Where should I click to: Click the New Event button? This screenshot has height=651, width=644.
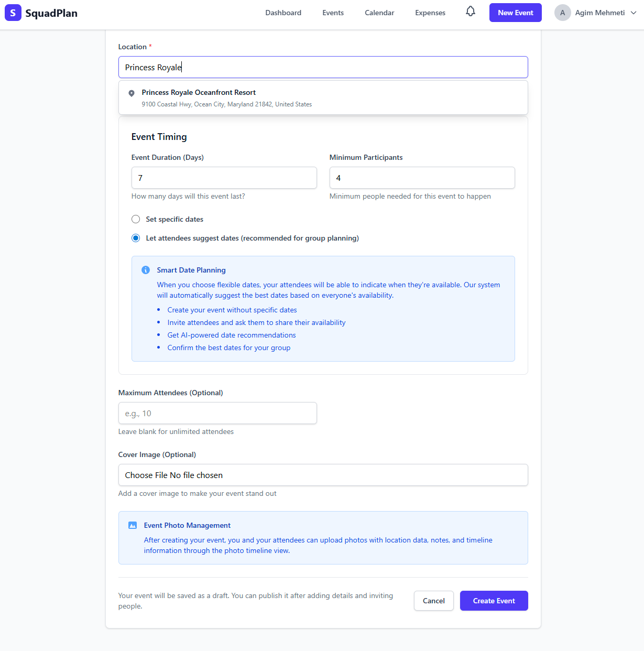[x=515, y=13]
